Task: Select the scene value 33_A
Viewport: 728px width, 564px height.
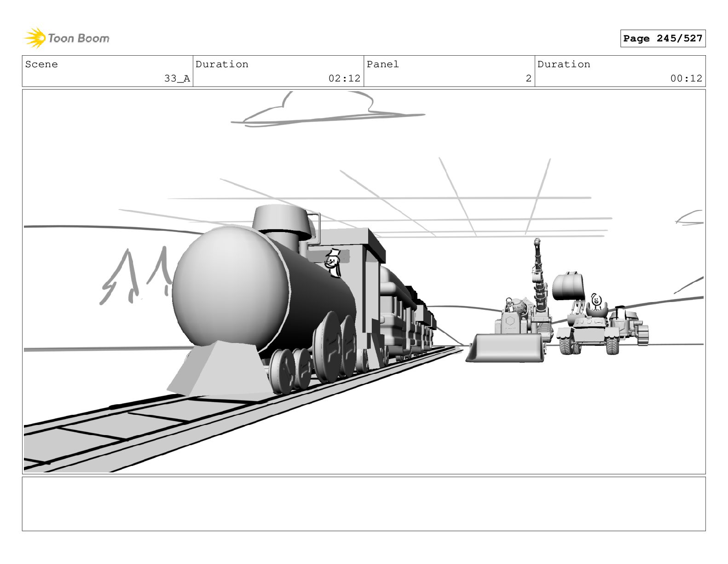Action: coord(177,79)
